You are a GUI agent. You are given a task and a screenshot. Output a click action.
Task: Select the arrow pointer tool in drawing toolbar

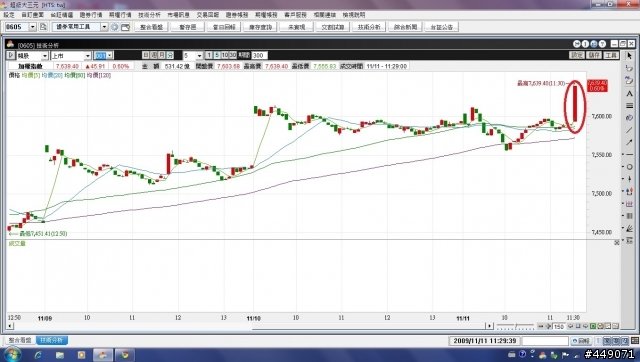pyautogui.click(x=629, y=56)
